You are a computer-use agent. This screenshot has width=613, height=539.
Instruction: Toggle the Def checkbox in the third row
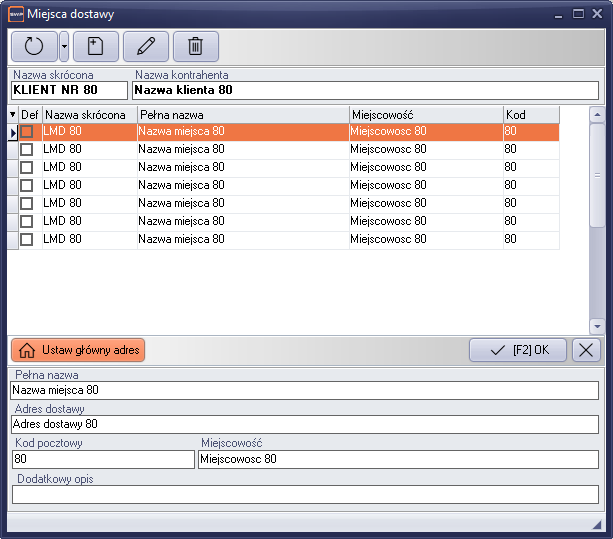[x=27, y=167]
